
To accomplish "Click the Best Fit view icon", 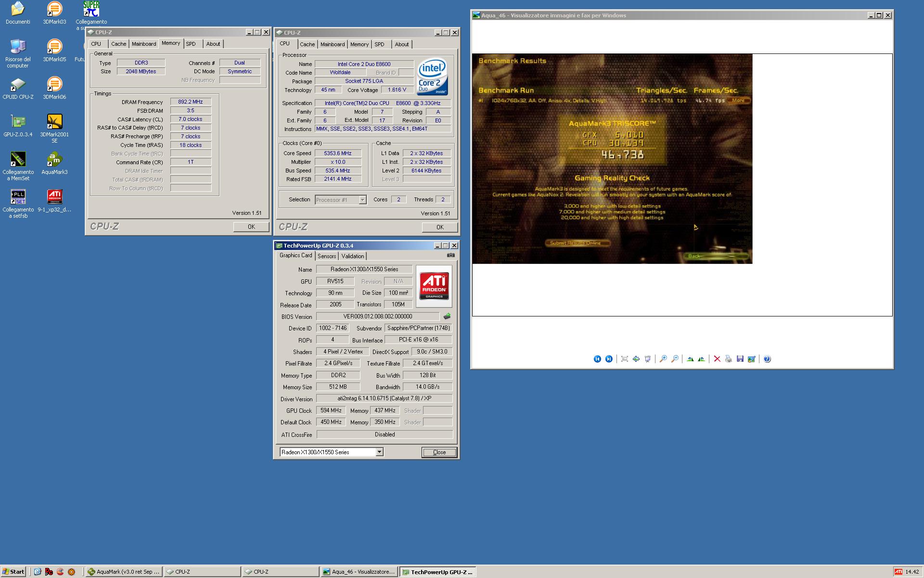I will coord(625,359).
